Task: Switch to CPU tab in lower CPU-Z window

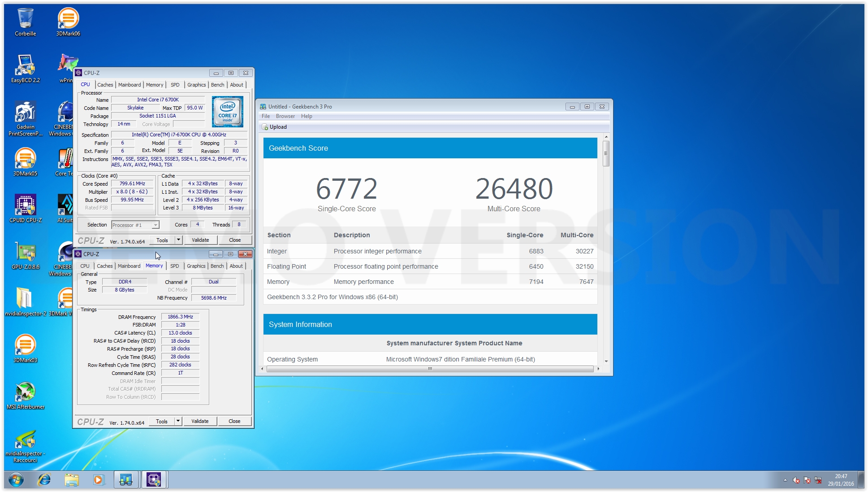Action: tap(85, 266)
